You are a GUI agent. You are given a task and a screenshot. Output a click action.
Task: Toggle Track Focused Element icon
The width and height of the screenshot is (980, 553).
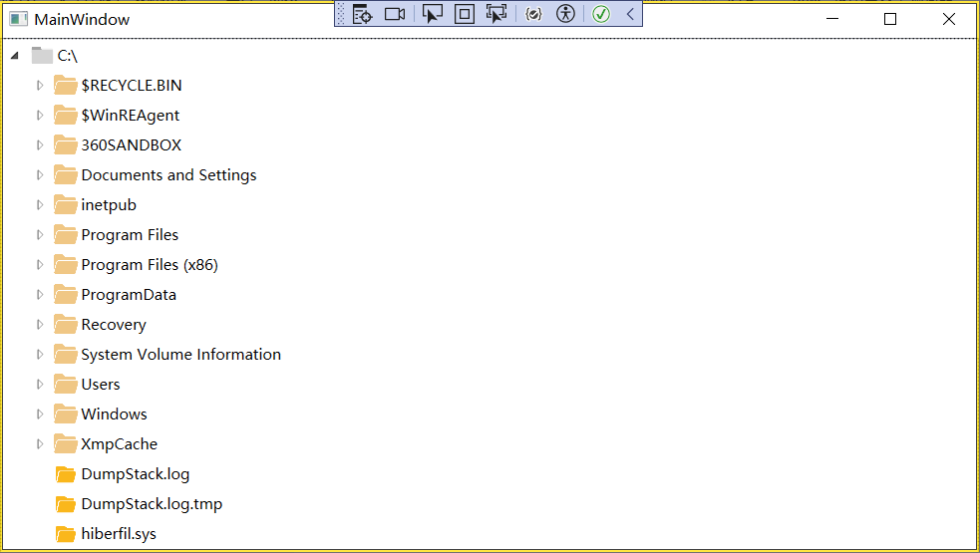[495, 14]
